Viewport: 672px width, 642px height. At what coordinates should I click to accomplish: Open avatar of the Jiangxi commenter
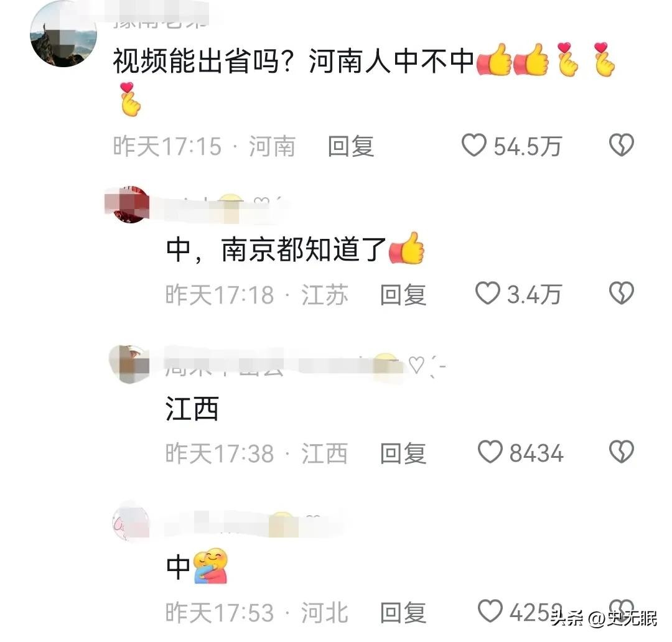[129, 364]
